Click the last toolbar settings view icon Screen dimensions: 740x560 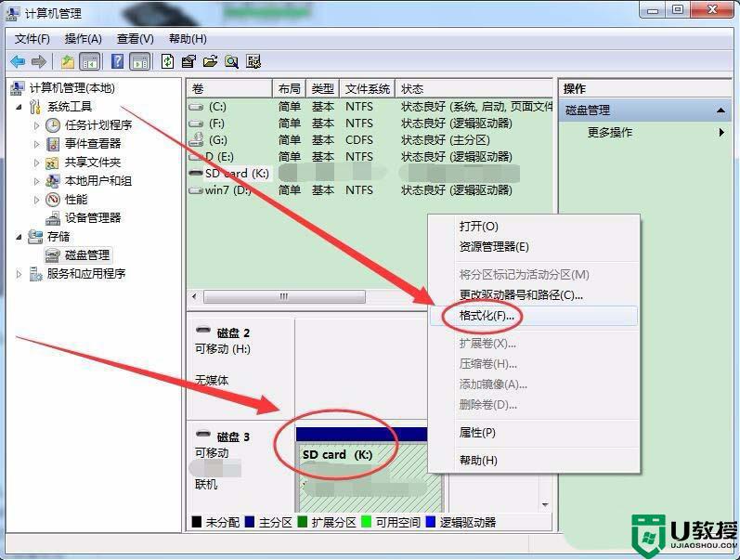pyautogui.click(x=253, y=61)
